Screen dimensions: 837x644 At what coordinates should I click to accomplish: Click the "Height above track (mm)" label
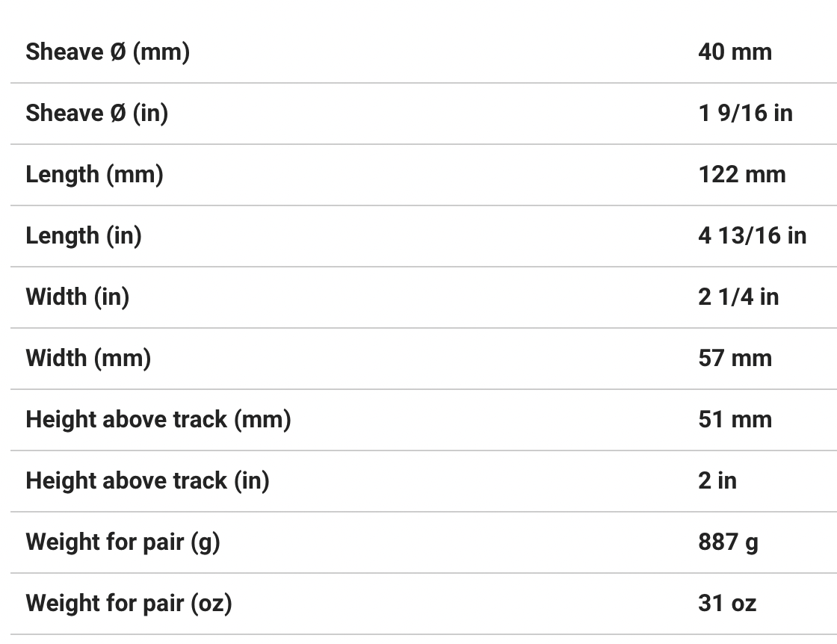[x=158, y=420]
